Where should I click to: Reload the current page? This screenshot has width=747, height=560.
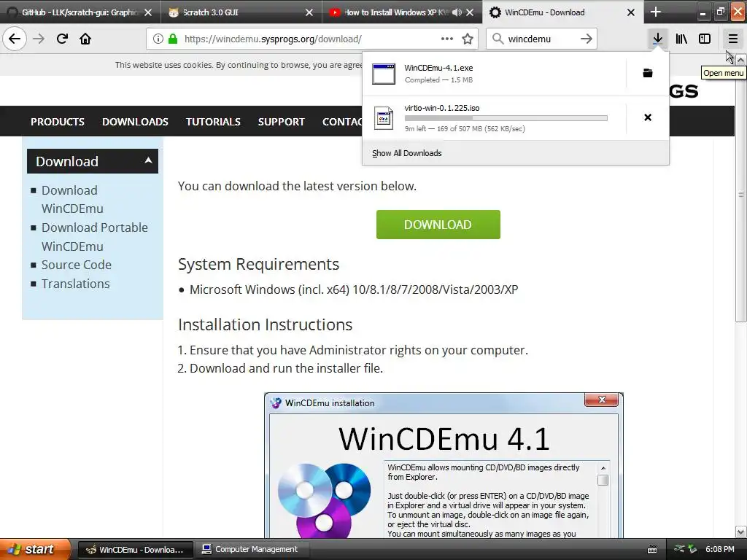[62, 39]
